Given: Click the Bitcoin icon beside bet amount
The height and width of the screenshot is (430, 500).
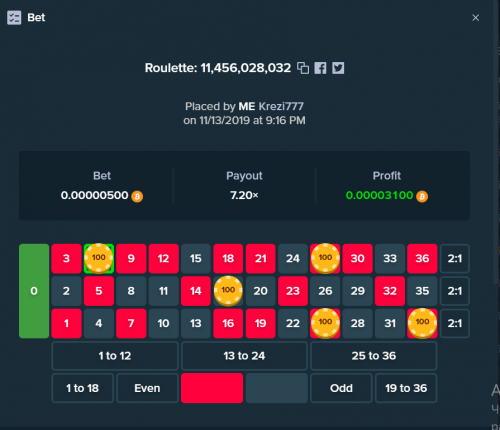Looking at the screenshot, I should click(x=137, y=196).
